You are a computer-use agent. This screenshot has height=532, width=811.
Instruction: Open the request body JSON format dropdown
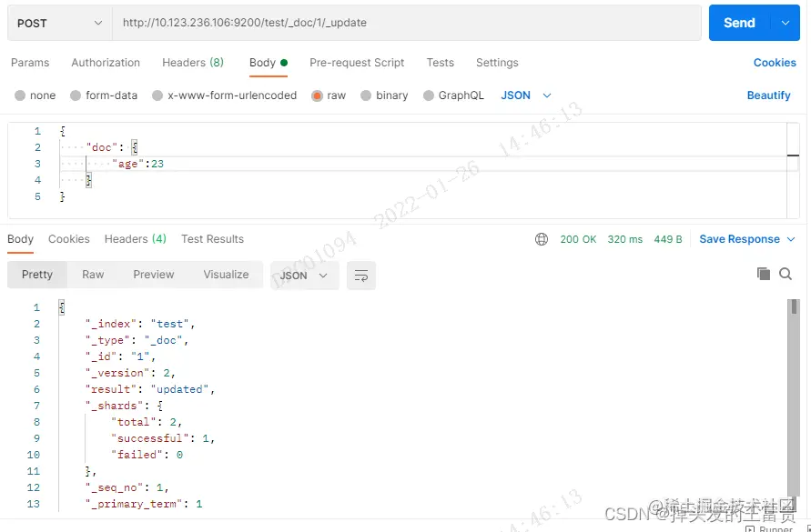click(x=526, y=95)
